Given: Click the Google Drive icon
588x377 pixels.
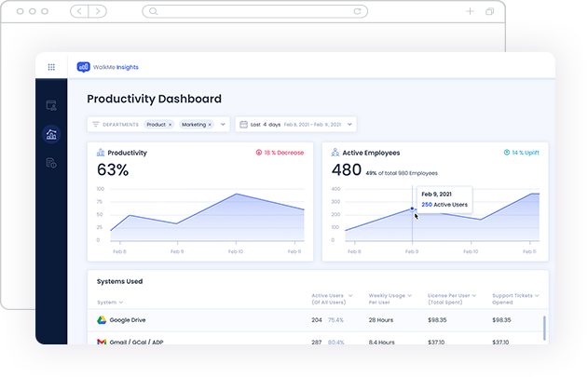Looking at the screenshot, I should [x=103, y=319].
